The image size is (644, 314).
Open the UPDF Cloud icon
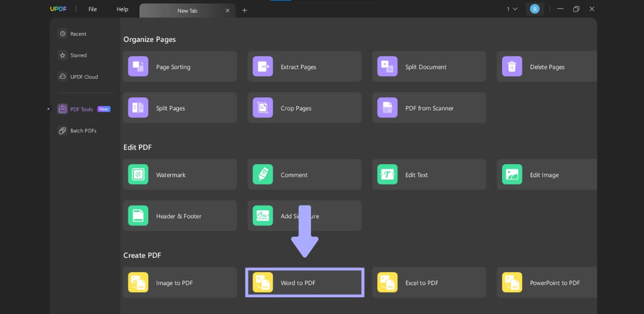coord(63,76)
